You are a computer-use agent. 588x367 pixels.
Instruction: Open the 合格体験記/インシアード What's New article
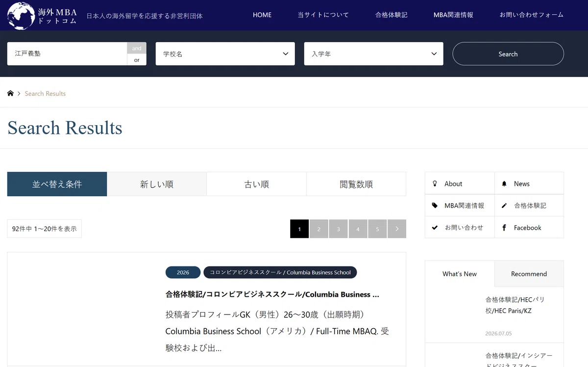click(x=519, y=361)
